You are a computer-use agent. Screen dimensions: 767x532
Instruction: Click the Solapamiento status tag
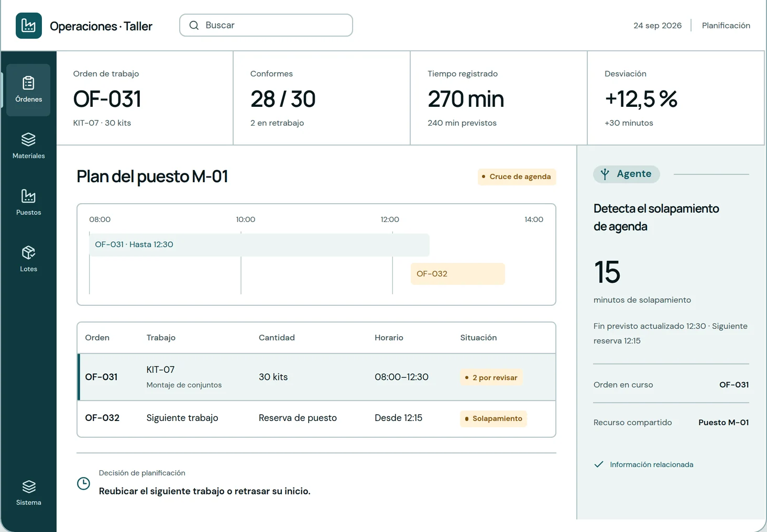(x=494, y=418)
